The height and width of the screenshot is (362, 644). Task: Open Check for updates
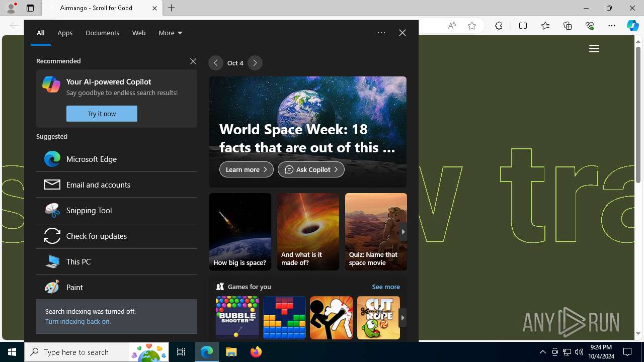tap(117, 236)
